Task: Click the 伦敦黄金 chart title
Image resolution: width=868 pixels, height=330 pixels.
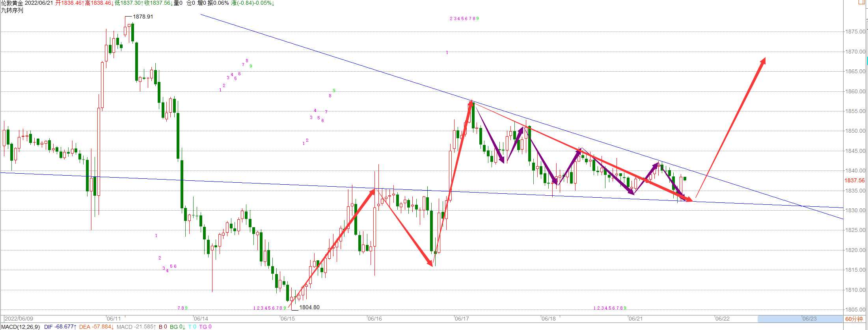Action: click(x=12, y=3)
